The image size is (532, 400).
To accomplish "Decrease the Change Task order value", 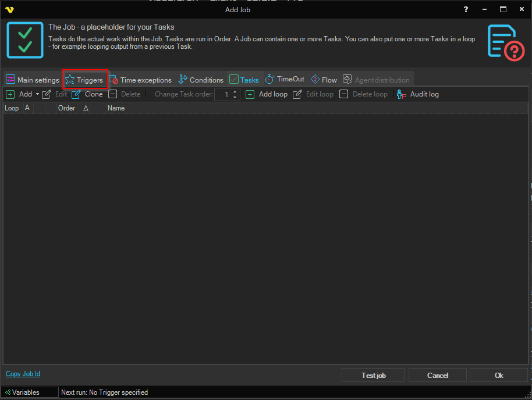I will pos(235,97).
